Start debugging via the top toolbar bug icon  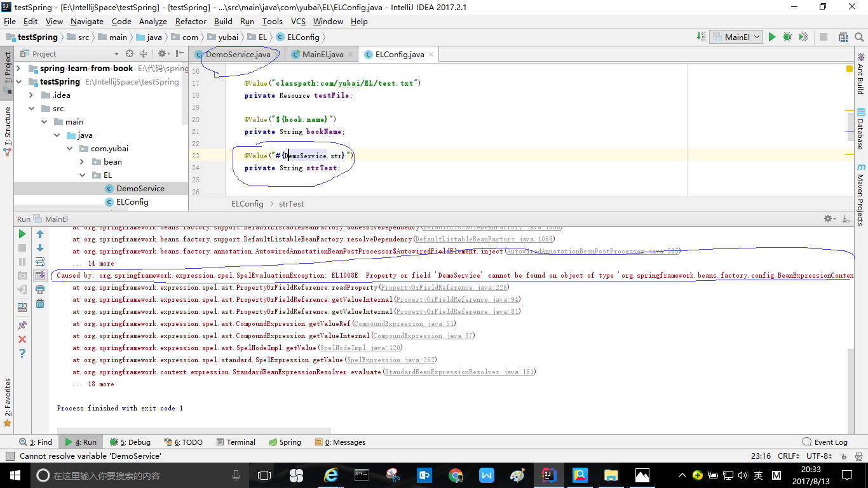click(x=788, y=37)
